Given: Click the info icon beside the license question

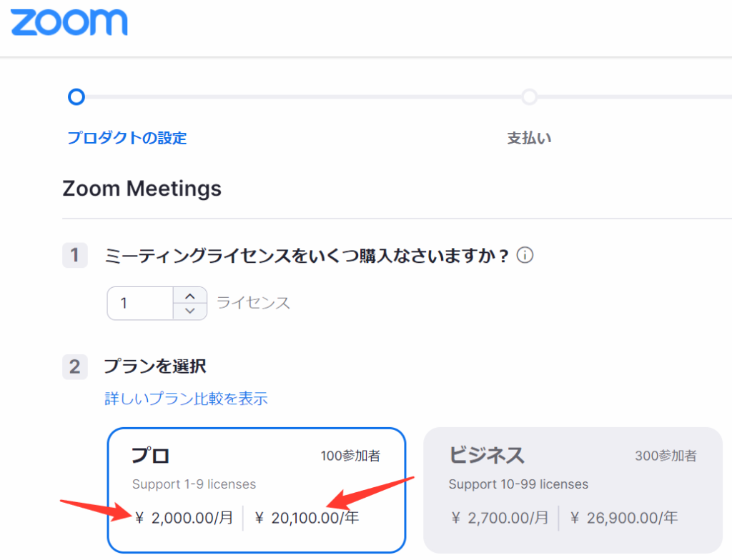Looking at the screenshot, I should pos(525,256).
